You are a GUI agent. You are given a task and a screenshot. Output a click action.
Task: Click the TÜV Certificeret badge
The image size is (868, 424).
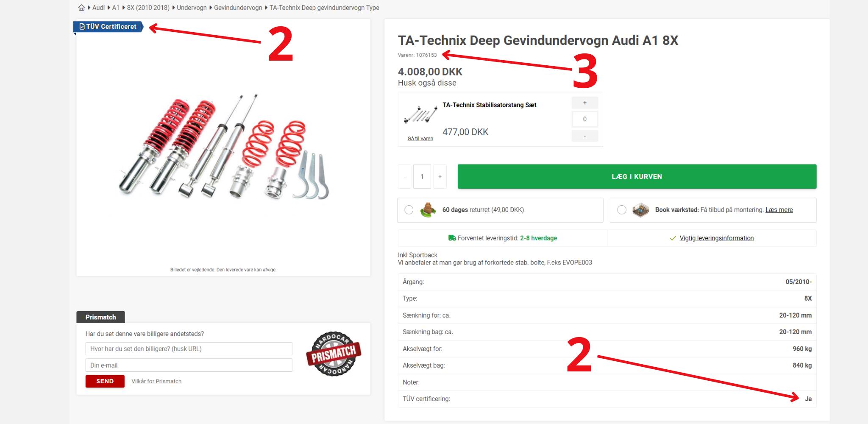point(108,27)
